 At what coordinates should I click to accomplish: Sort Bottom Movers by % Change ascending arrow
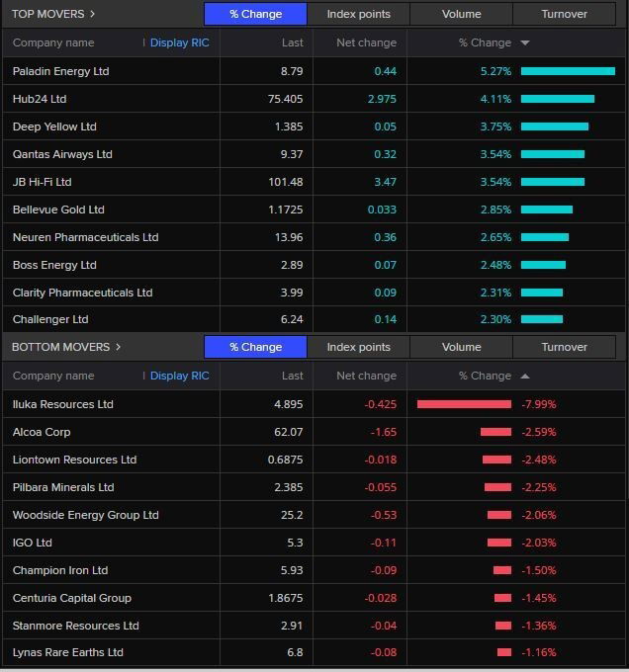[x=524, y=377]
